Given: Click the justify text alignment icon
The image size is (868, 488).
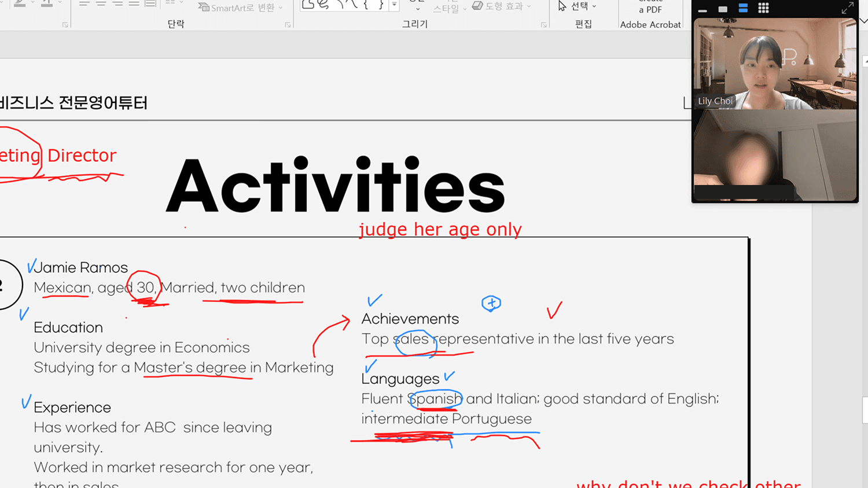Looking at the screenshot, I should [134, 3].
